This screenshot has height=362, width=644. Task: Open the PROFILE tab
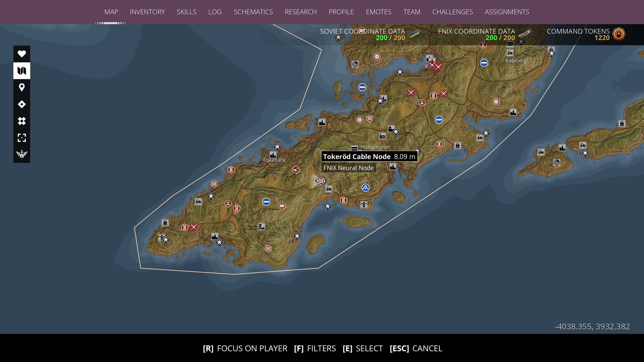tap(341, 12)
